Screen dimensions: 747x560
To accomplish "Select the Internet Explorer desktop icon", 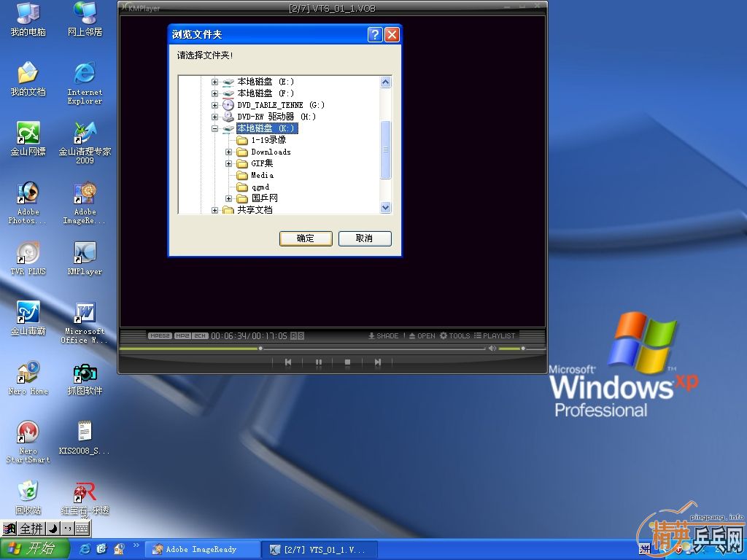I will (85, 83).
